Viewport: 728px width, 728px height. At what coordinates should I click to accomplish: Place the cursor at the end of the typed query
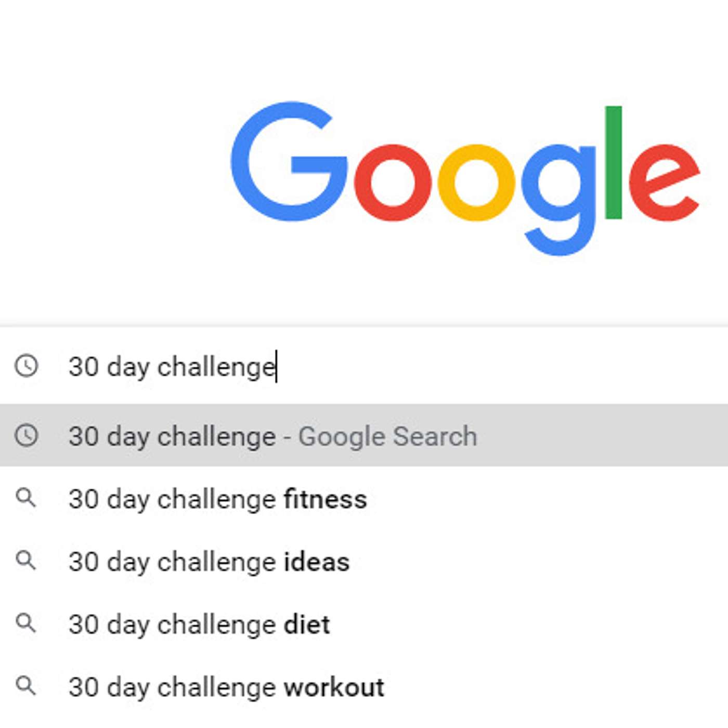277,367
